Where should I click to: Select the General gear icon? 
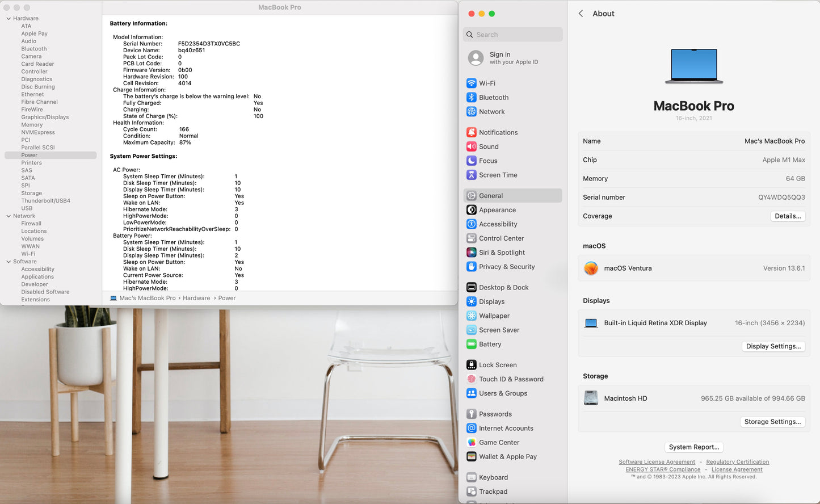point(472,196)
